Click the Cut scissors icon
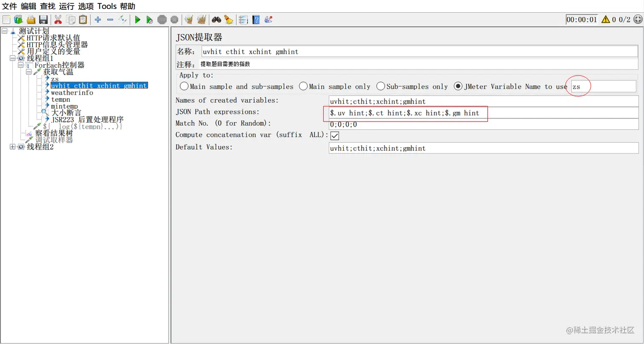Viewport: 644px width, 344px height. coord(58,20)
